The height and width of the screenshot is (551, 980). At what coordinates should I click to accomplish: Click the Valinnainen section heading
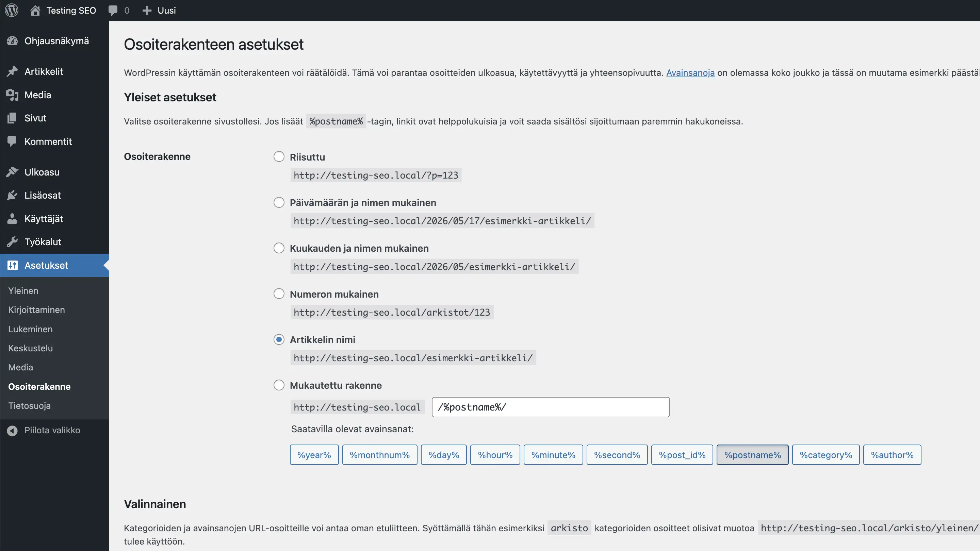tap(155, 504)
